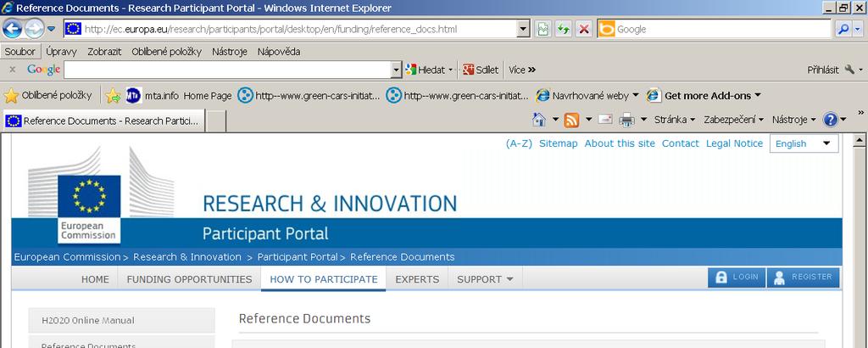Click the Oblíbené položky star button
868x348 pixels.
point(47,95)
